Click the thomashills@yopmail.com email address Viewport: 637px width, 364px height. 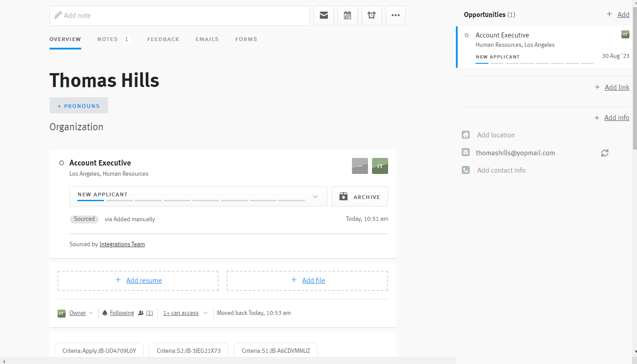[x=515, y=153]
